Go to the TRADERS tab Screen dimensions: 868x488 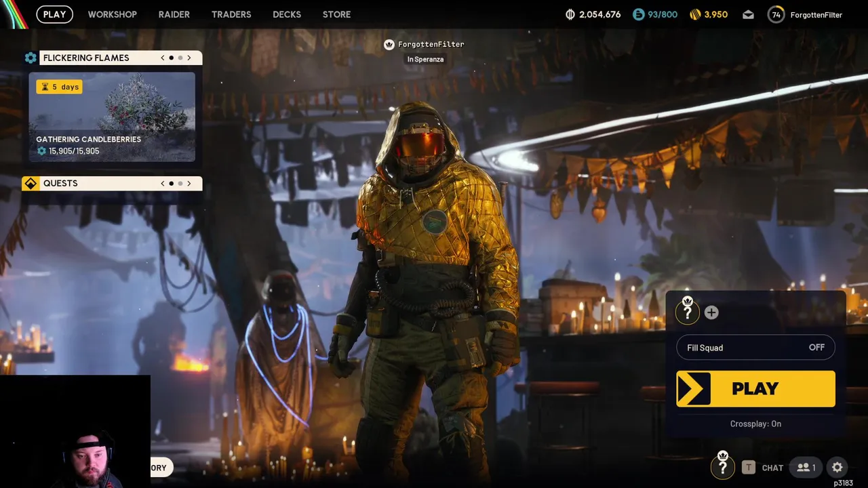[x=231, y=14]
